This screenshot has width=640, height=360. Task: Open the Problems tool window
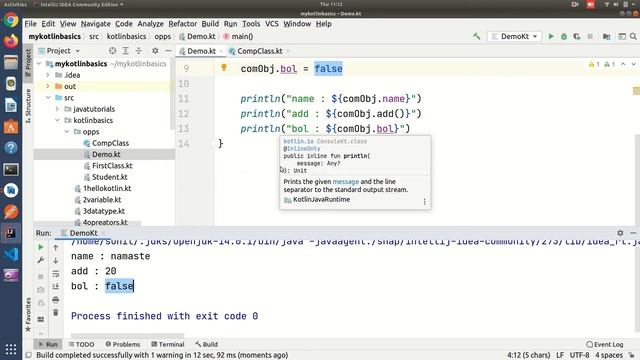point(122,344)
